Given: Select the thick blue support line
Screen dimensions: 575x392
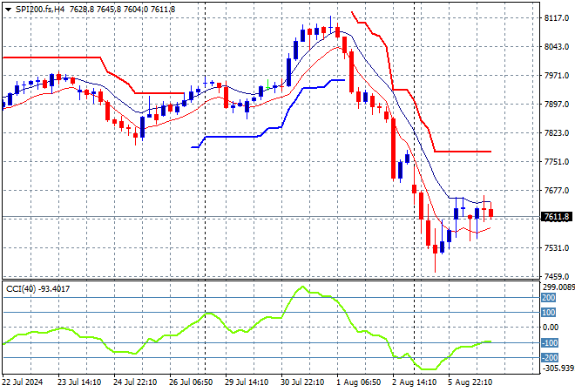Looking at the screenshot, I should pos(234,137).
